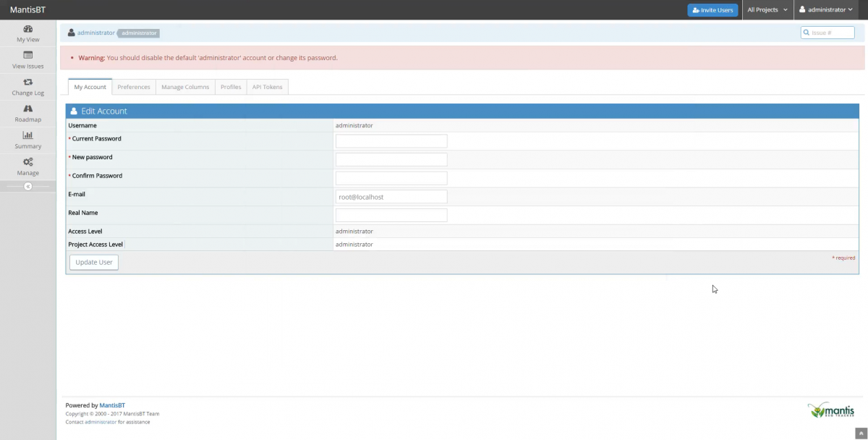Click the Mantis logo in the footer
Viewport: 868px width, 440px height.
[830, 410]
